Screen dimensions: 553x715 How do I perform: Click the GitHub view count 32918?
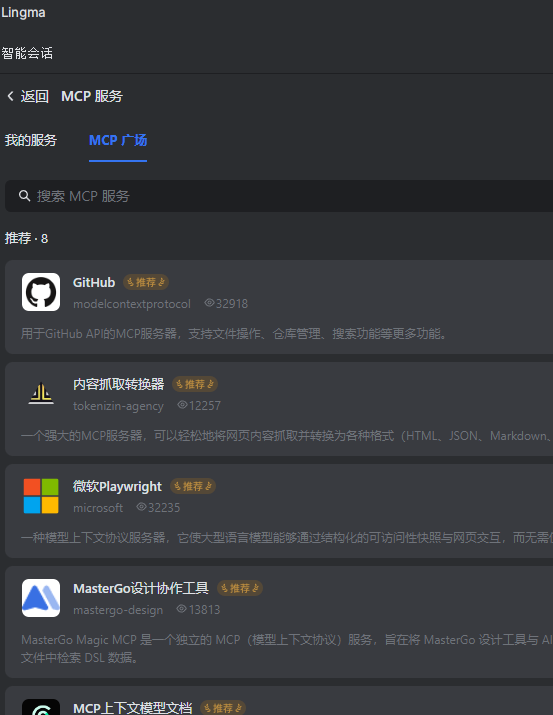232,304
